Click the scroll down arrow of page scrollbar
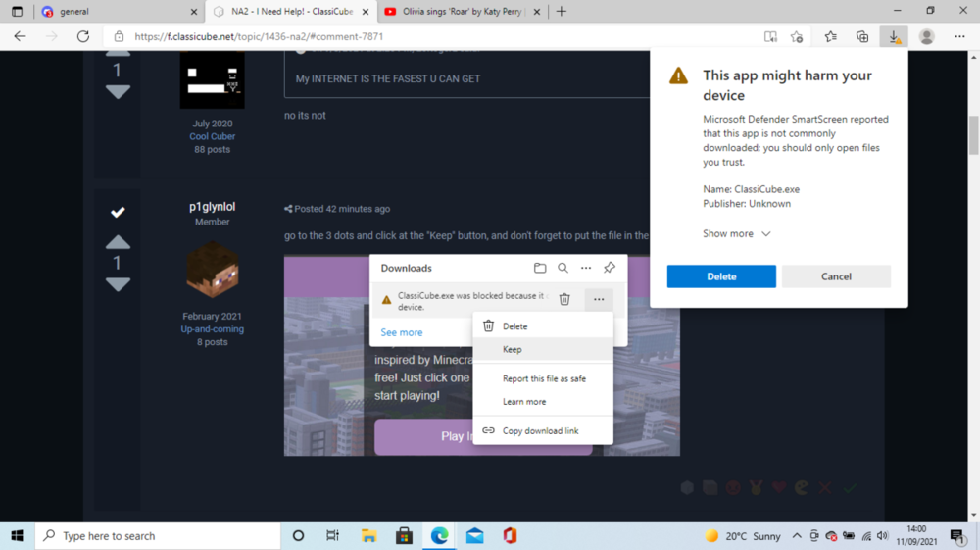Screen dimensions: 980x550 (x=973, y=515)
